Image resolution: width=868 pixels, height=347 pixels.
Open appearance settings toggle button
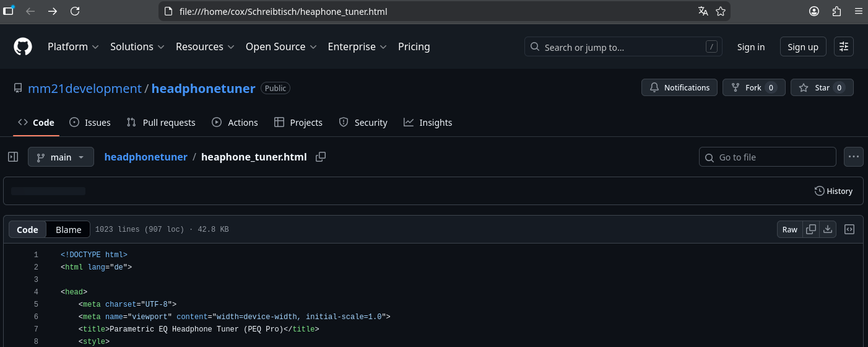[x=844, y=46]
